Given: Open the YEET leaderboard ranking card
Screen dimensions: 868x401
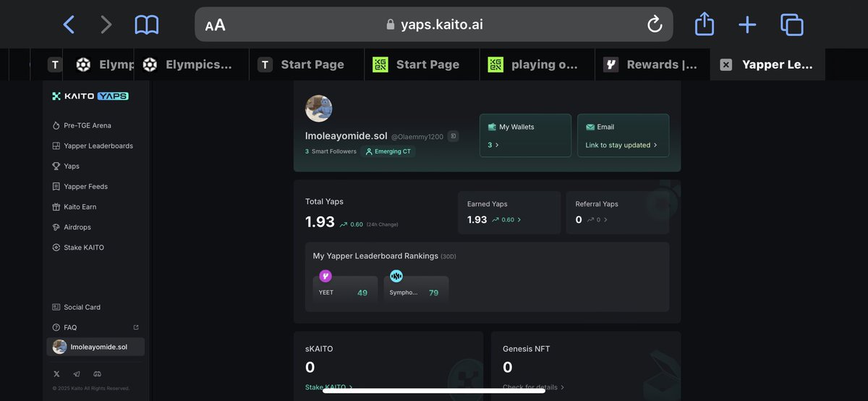Looking at the screenshot, I should point(345,290).
